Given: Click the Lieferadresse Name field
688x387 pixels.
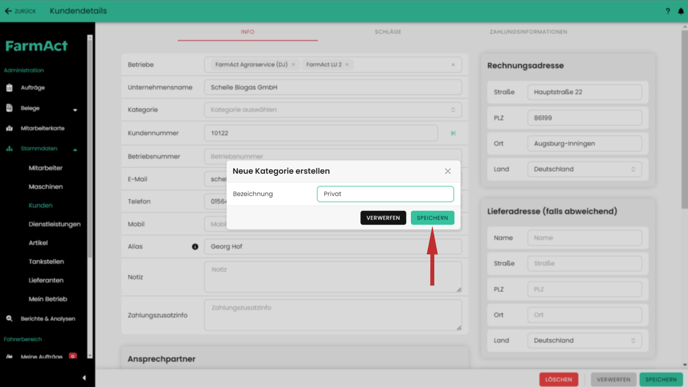Looking at the screenshot, I should [584, 238].
